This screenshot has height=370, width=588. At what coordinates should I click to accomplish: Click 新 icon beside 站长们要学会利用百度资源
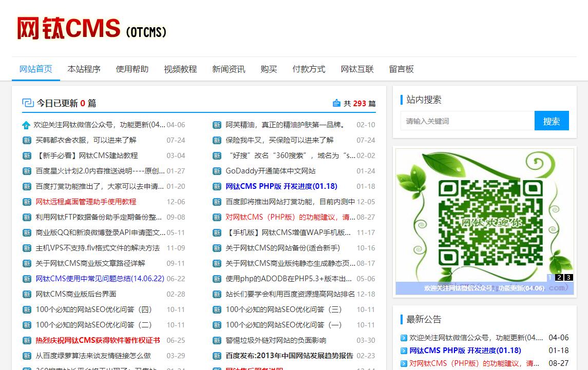217,294
